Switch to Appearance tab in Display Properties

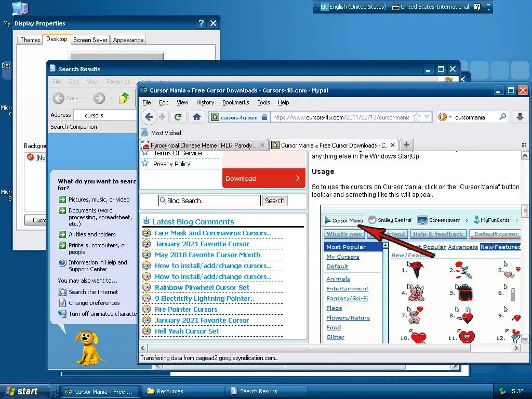pos(128,39)
